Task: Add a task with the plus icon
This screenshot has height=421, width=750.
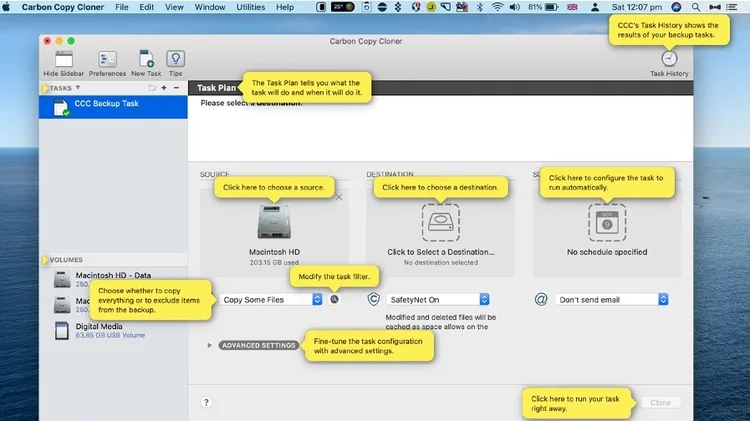Action: pyautogui.click(x=164, y=88)
